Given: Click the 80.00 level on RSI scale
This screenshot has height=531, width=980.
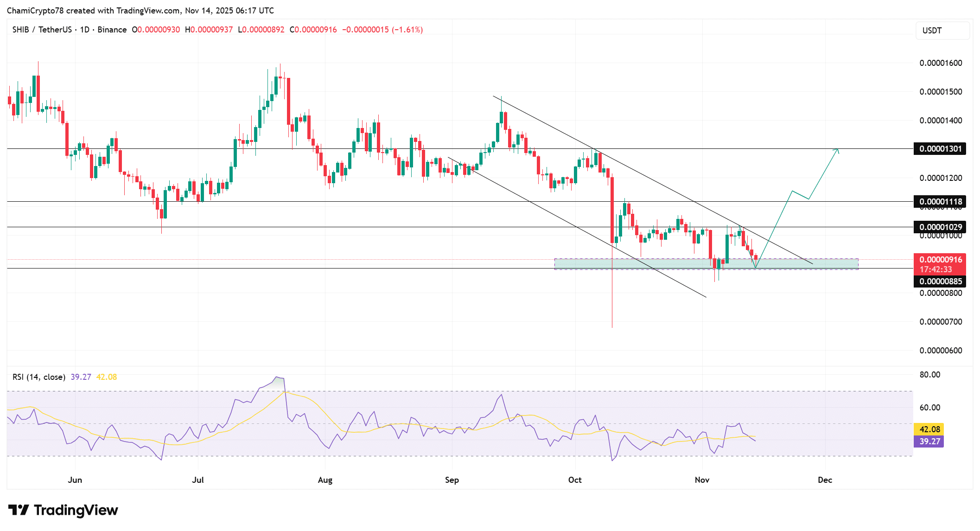Looking at the screenshot, I should coord(929,375).
